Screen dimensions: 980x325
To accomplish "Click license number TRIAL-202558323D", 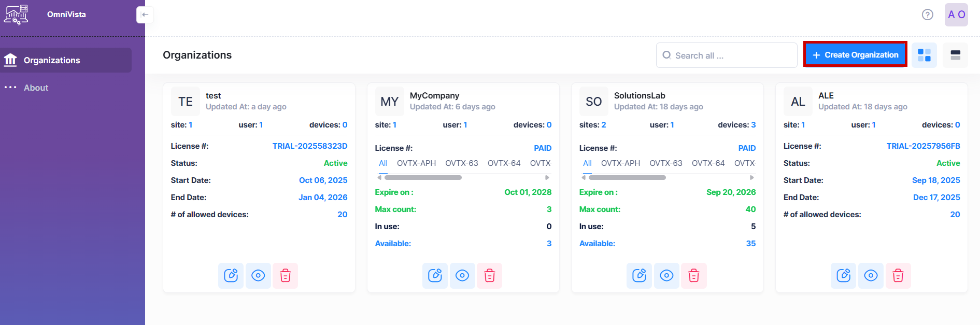I will pyautogui.click(x=310, y=146).
